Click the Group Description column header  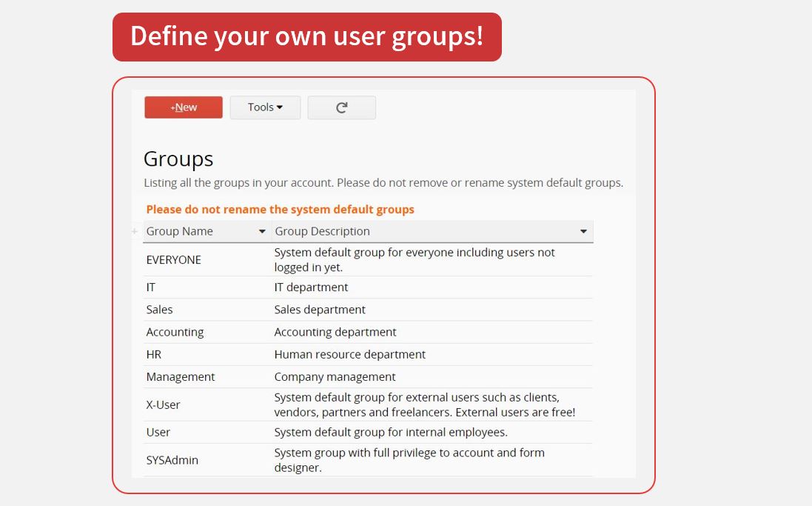pyautogui.click(x=432, y=232)
